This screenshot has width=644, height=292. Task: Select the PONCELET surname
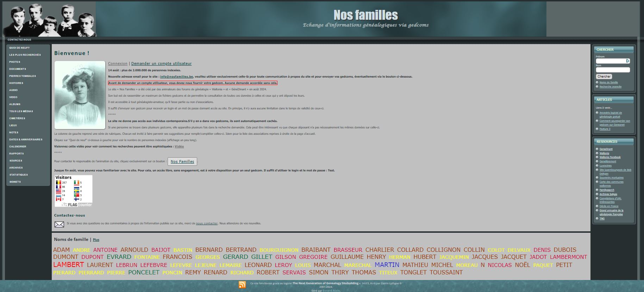coord(144,272)
